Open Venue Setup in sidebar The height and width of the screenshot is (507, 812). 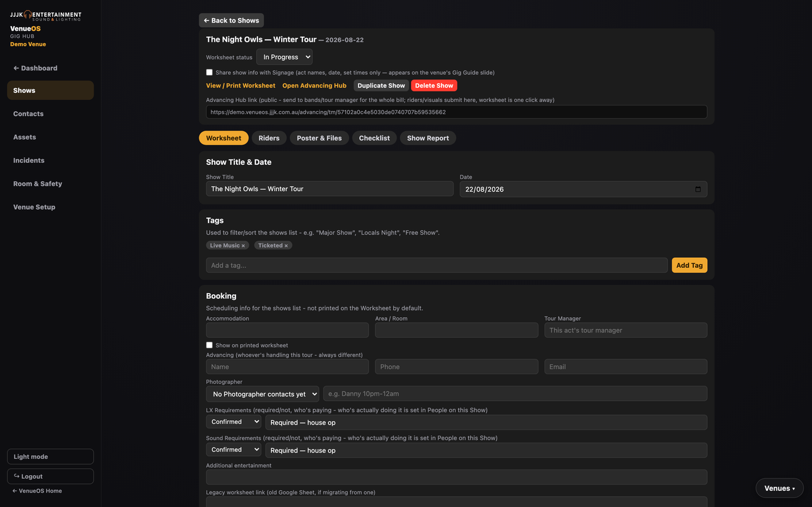pyautogui.click(x=50, y=207)
